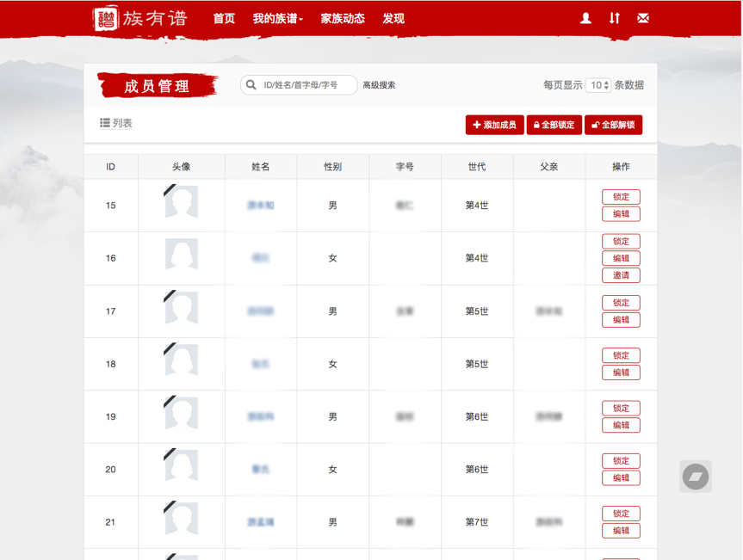Open the 家族动态 navigation item
743x560 pixels.
click(x=343, y=18)
